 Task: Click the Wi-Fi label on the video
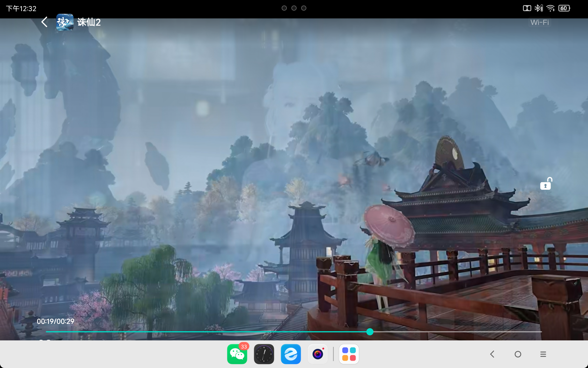(x=539, y=22)
